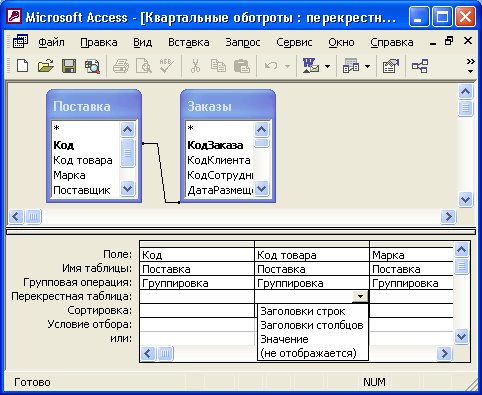Save the query with the floppy icon
The width and height of the screenshot is (482, 395).
tap(69, 66)
